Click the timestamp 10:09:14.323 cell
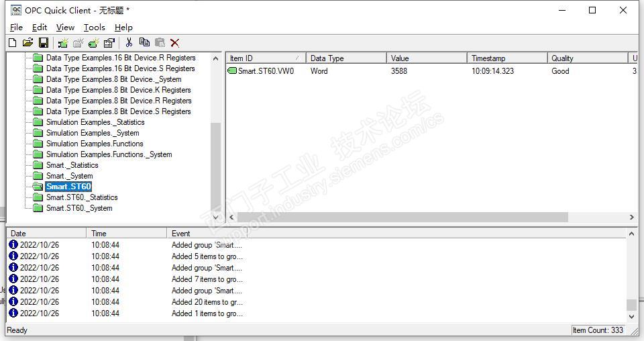This screenshot has height=341, width=644. 492,70
